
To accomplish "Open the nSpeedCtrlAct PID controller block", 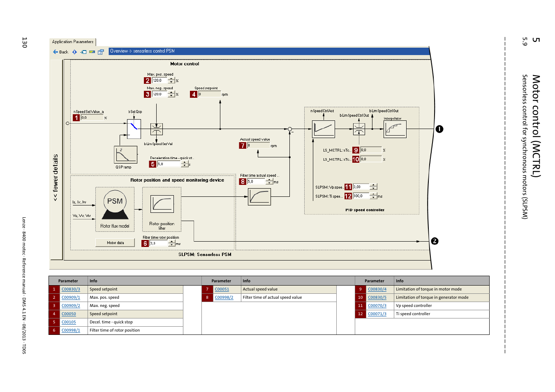I will pyautogui.click(x=324, y=129).
